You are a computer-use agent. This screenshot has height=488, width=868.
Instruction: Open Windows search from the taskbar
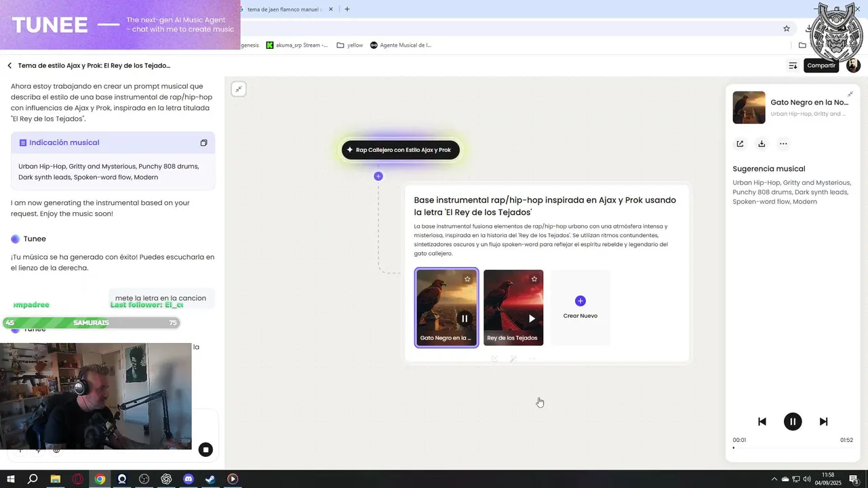click(33, 479)
